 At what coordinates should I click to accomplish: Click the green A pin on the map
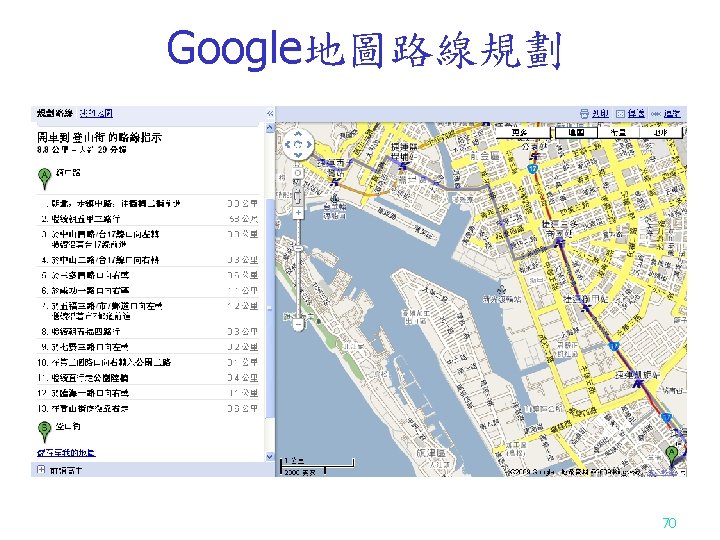(672, 457)
